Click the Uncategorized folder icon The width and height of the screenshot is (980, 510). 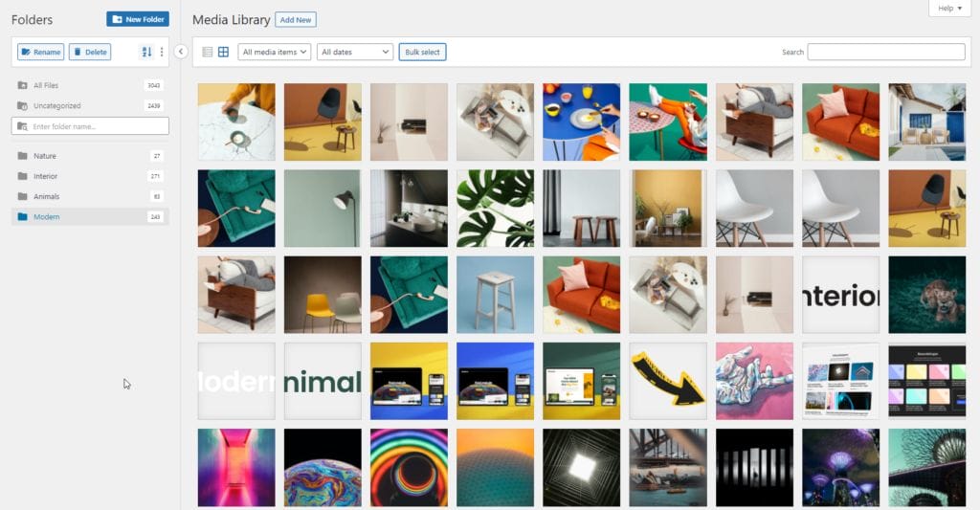[22, 106]
